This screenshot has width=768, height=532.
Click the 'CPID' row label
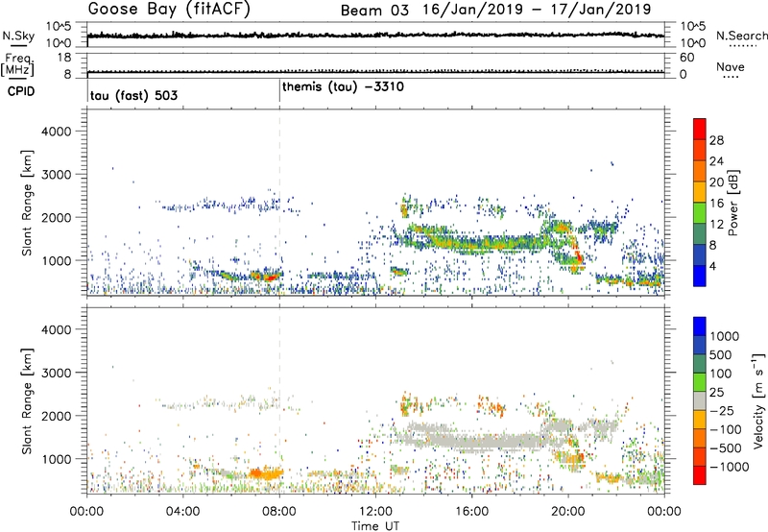[x=21, y=91]
